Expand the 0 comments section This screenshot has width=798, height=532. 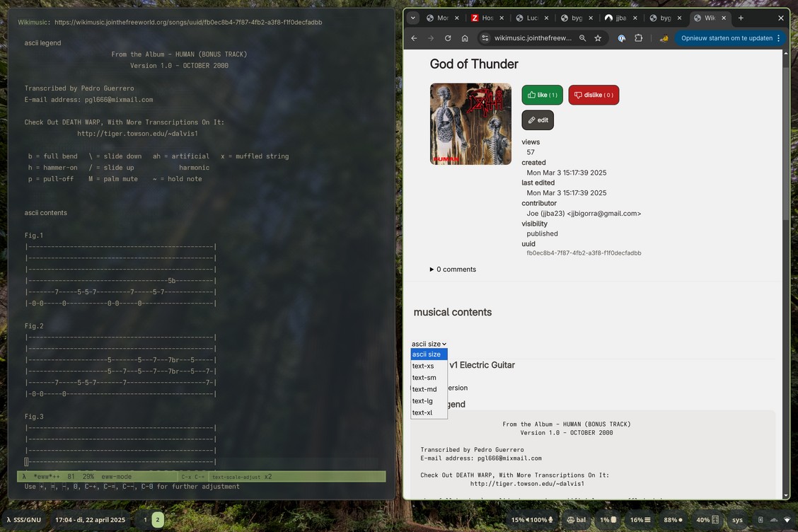[453, 270]
